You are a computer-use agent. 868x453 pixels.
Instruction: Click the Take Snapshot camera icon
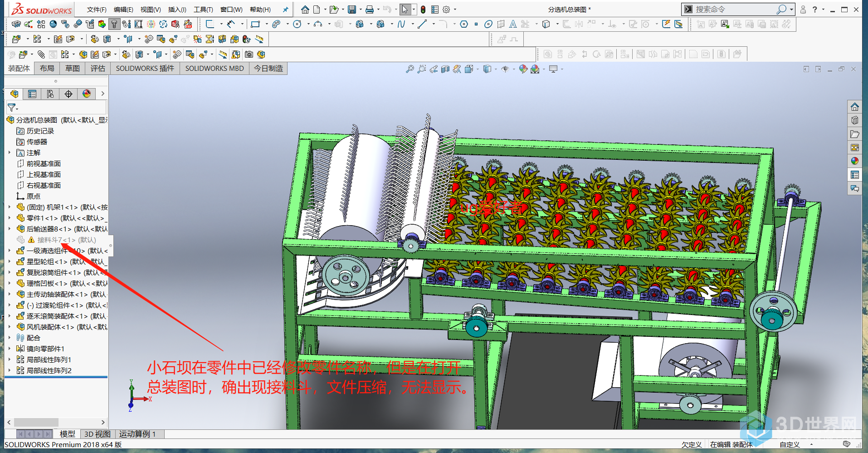(x=249, y=54)
